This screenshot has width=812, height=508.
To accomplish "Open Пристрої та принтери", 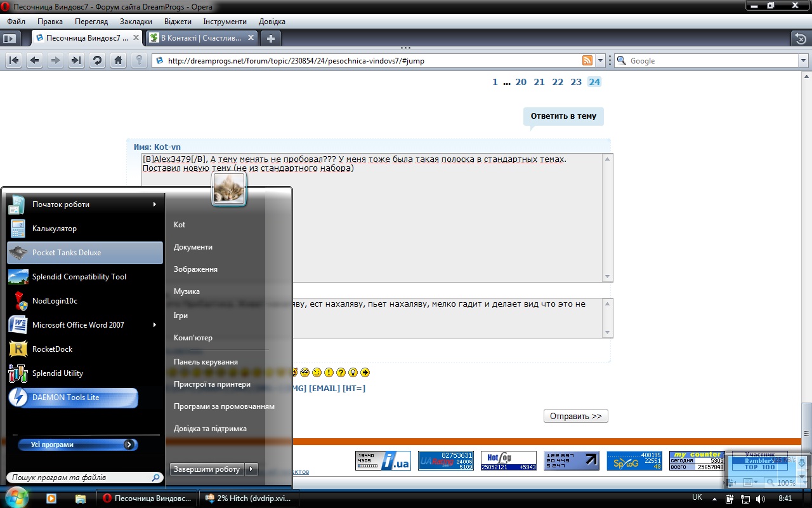I will [212, 384].
